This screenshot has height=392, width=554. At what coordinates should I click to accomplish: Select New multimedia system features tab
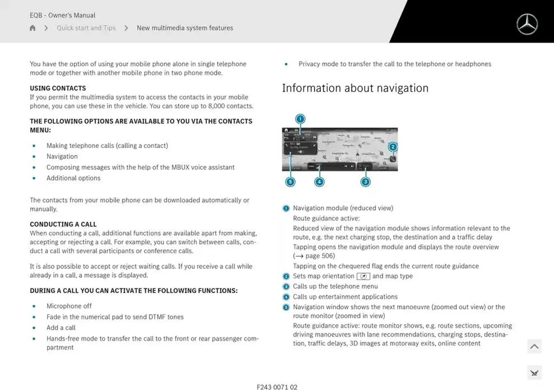pos(185,28)
